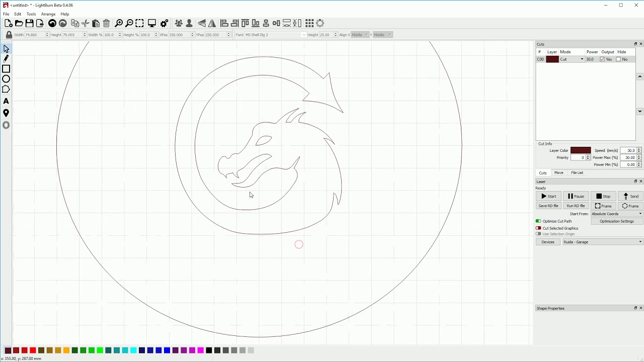
Task: Uncheck the Output Yes checkbox for C00
Action: pyautogui.click(x=602, y=59)
